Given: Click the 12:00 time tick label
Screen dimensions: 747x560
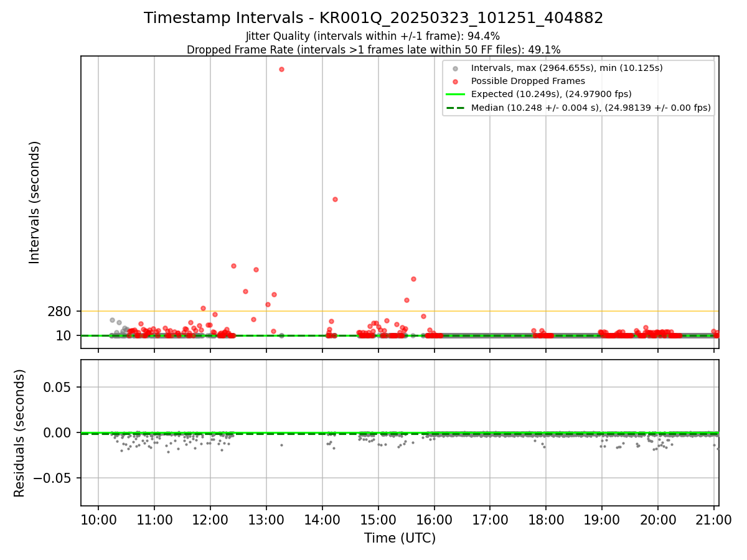Looking at the screenshot, I should coord(210,520).
